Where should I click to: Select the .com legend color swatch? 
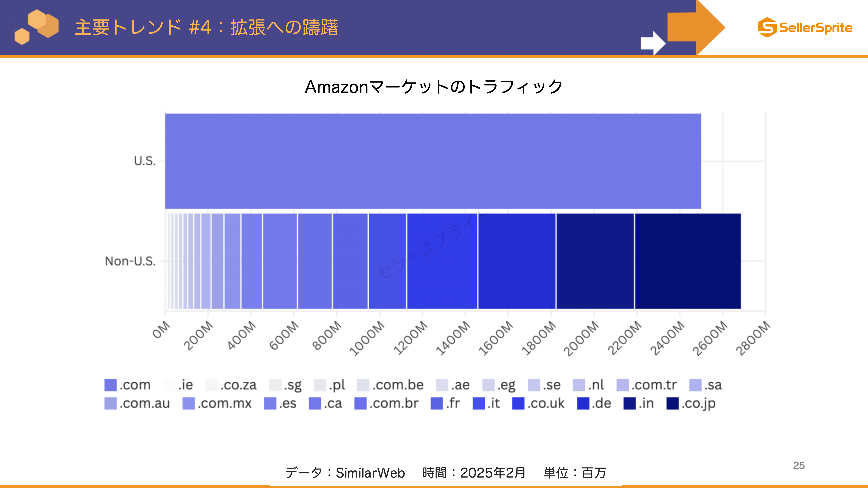pyautogui.click(x=111, y=385)
